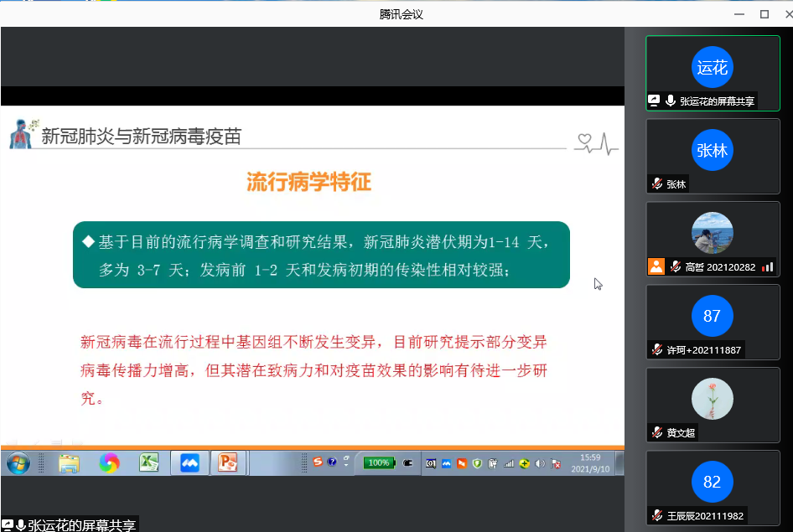Click the microphone icon beside 张运花的屏幕共享
This screenshot has width=793, height=532.
click(x=670, y=101)
